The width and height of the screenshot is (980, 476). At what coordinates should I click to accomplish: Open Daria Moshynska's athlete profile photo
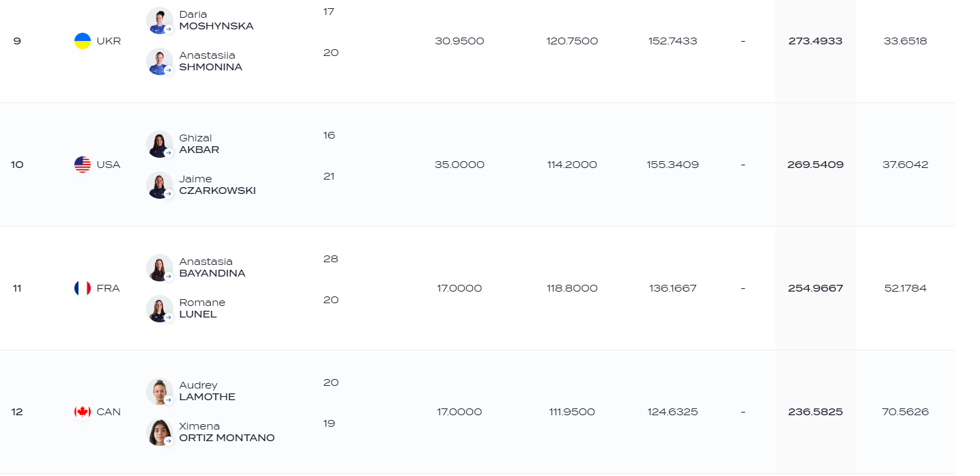point(160,20)
